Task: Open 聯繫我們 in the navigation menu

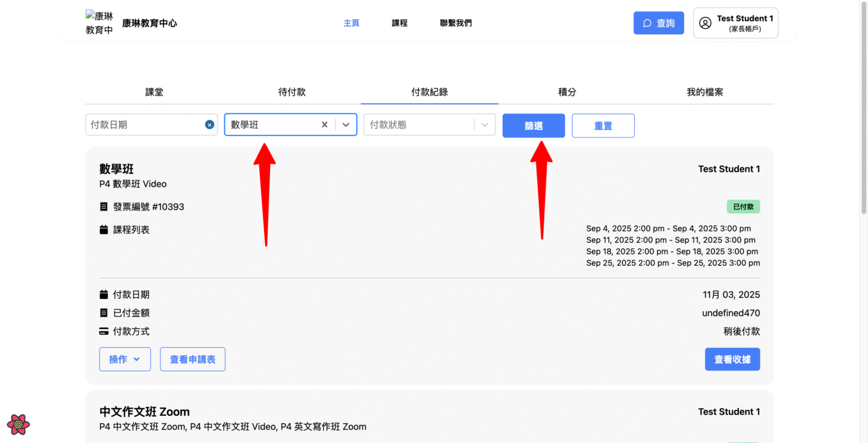Action: point(456,23)
